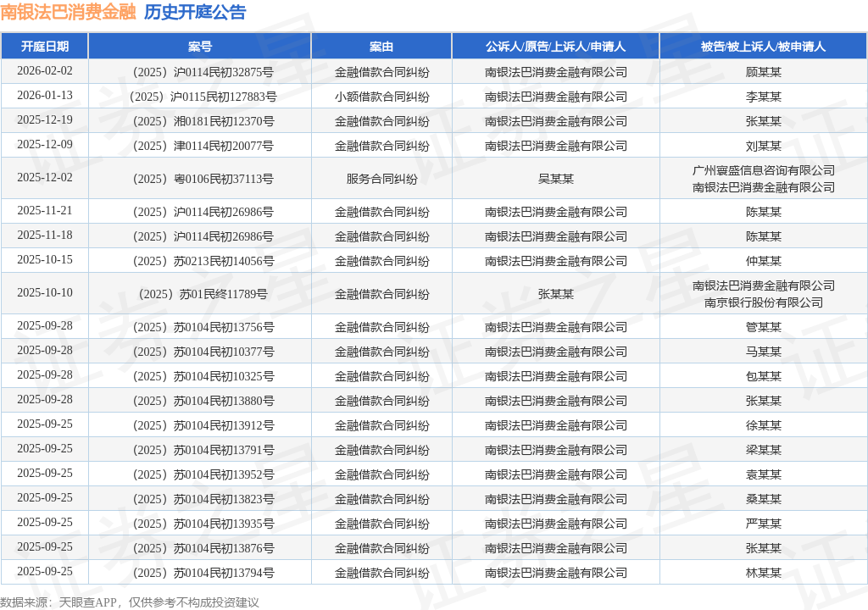Click the 数据来源 天眼查APP footer note

point(130,602)
